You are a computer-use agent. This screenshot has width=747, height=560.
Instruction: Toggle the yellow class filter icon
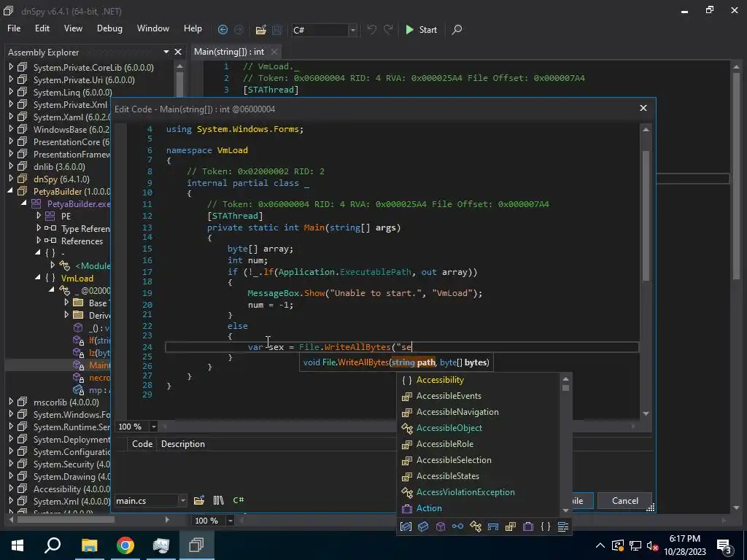(x=476, y=526)
